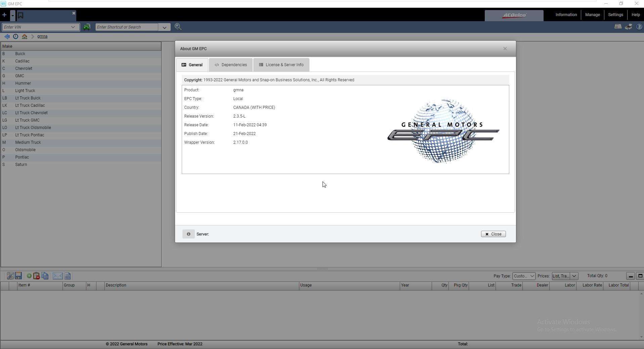Select Lt Truck Oldsmobile make

pyautogui.click(x=81, y=128)
